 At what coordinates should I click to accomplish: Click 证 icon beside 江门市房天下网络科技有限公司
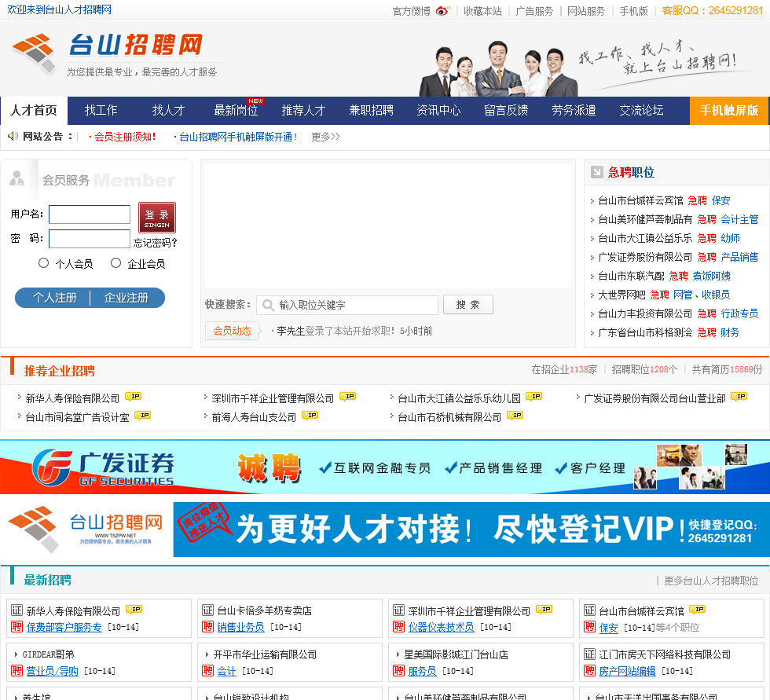coord(590,654)
